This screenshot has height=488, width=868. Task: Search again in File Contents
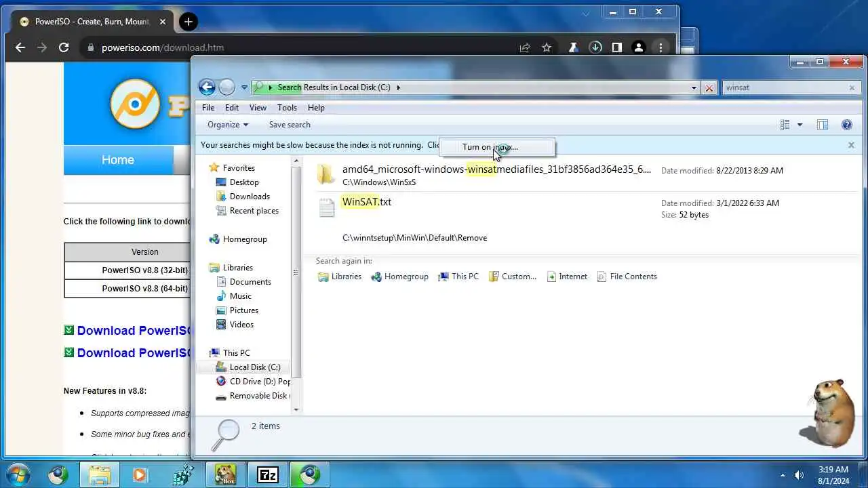[627, 277]
